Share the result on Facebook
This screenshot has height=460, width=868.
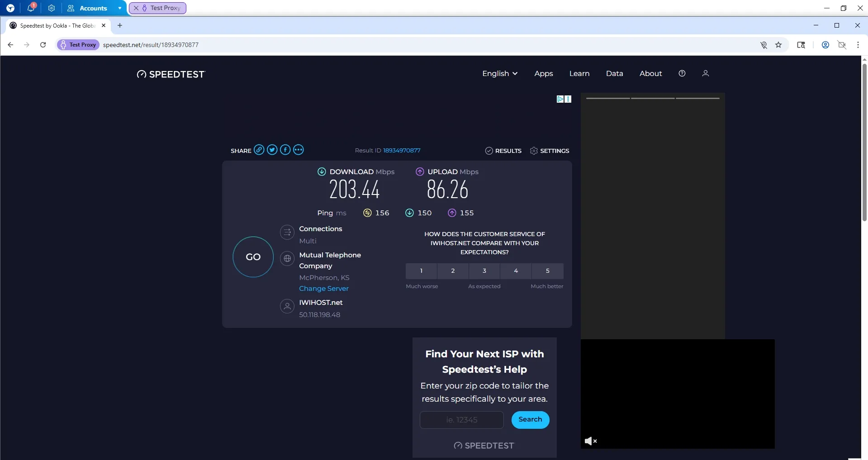click(x=285, y=150)
